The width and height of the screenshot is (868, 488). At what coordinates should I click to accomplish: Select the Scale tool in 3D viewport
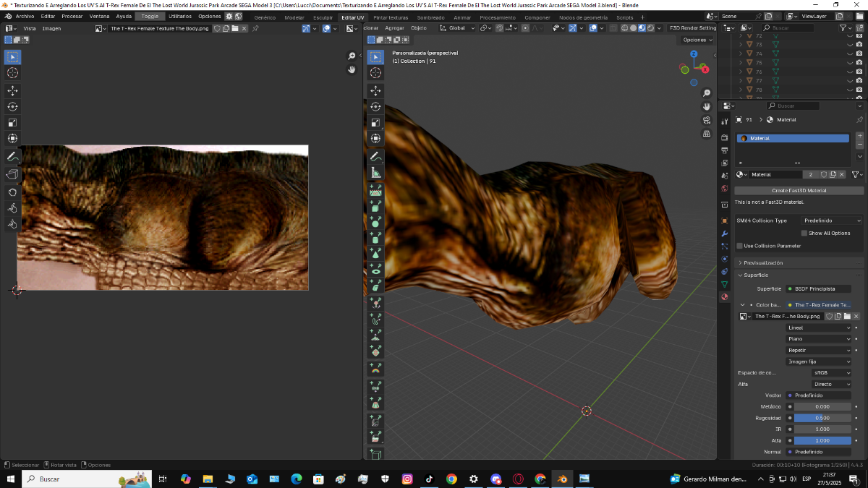tap(375, 122)
